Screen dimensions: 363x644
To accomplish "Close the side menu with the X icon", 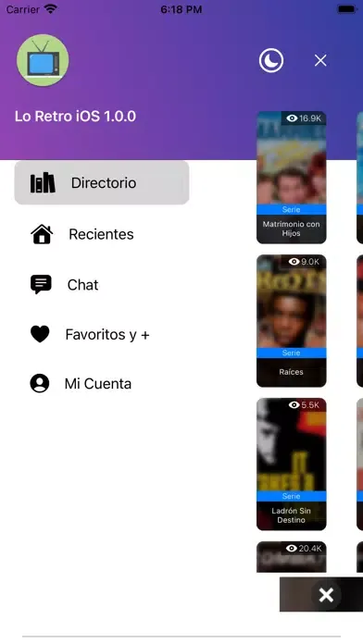I will coord(320,61).
